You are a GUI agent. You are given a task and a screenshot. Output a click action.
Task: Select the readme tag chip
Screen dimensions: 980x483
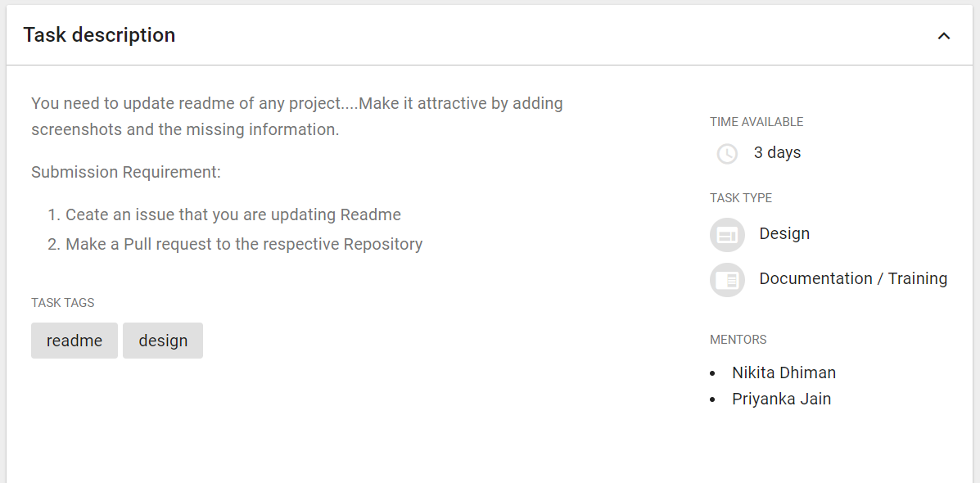pos(75,341)
